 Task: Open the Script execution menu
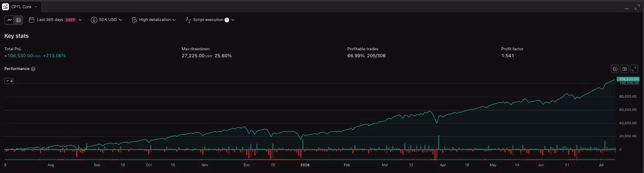coord(210,20)
